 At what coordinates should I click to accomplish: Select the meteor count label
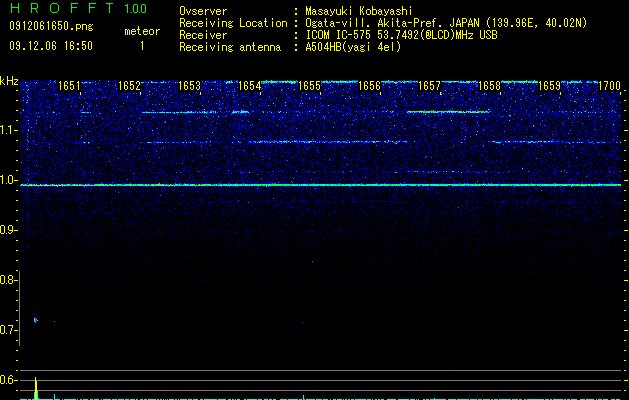click(142, 31)
